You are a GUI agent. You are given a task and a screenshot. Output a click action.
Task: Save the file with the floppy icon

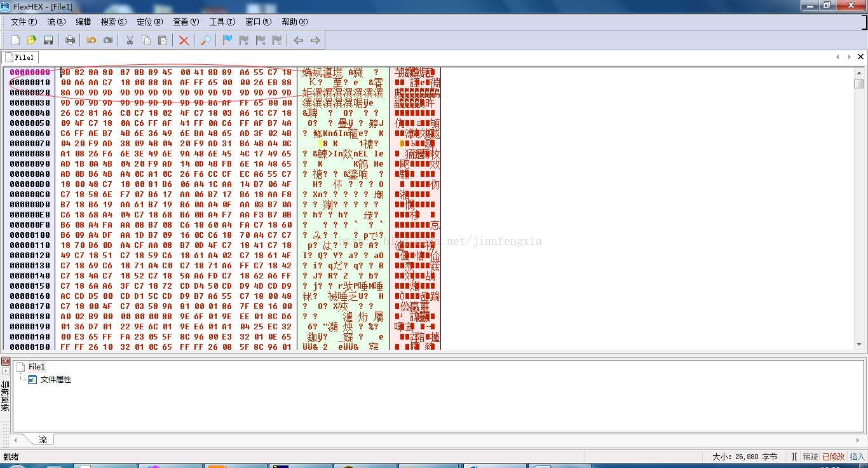(x=48, y=40)
